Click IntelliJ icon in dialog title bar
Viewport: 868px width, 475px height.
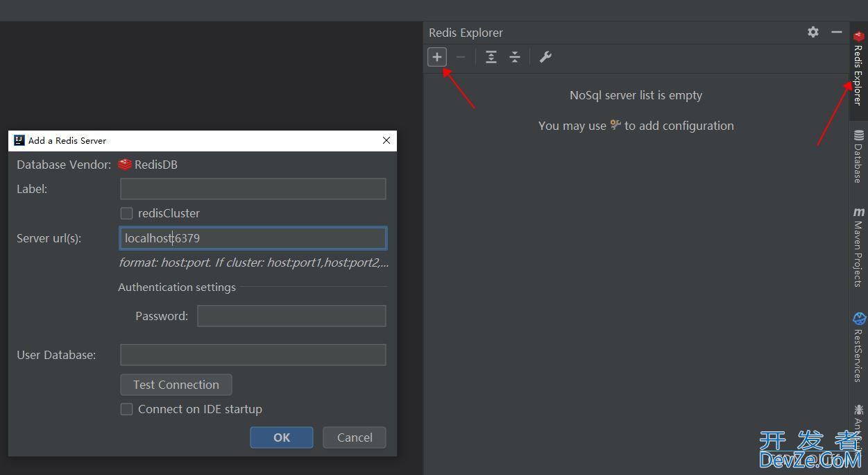pyautogui.click(x=19, y=140)
